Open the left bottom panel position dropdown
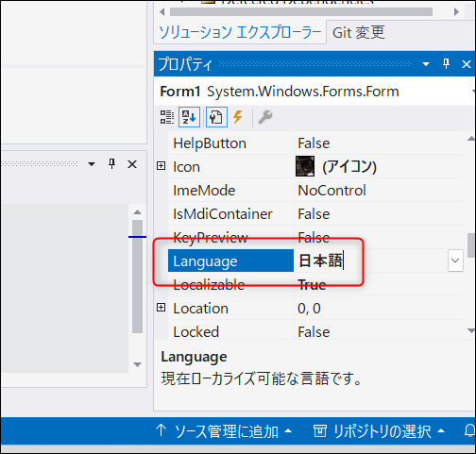The image size is (476, 454). (x=92, y=164)
